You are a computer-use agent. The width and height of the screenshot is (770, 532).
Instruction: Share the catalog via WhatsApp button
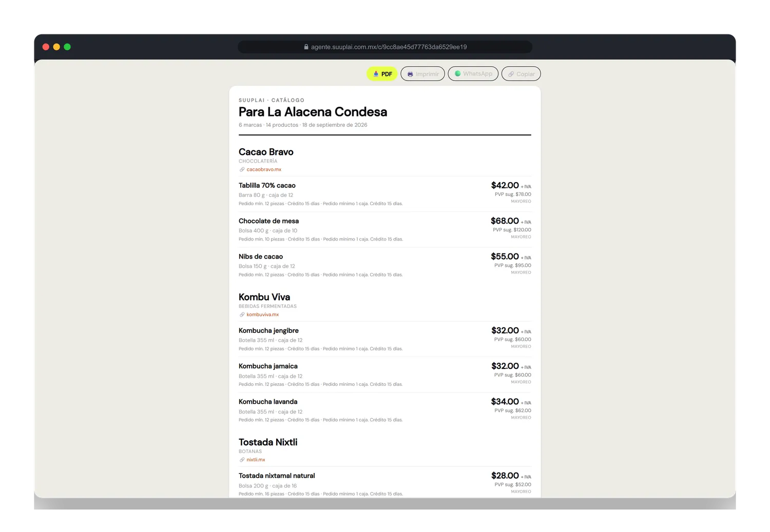(473, 74)
